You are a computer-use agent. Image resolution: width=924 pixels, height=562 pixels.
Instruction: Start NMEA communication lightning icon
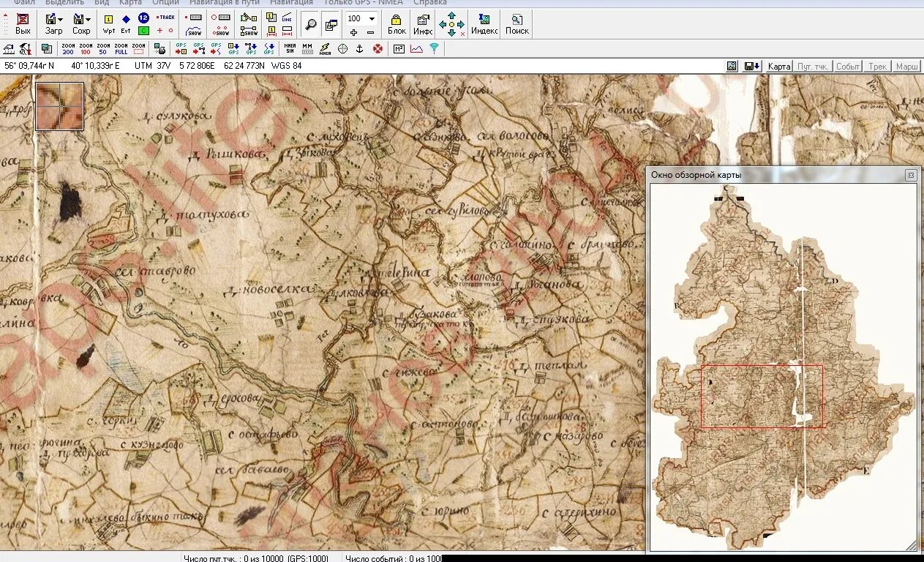tap(325, 49)
